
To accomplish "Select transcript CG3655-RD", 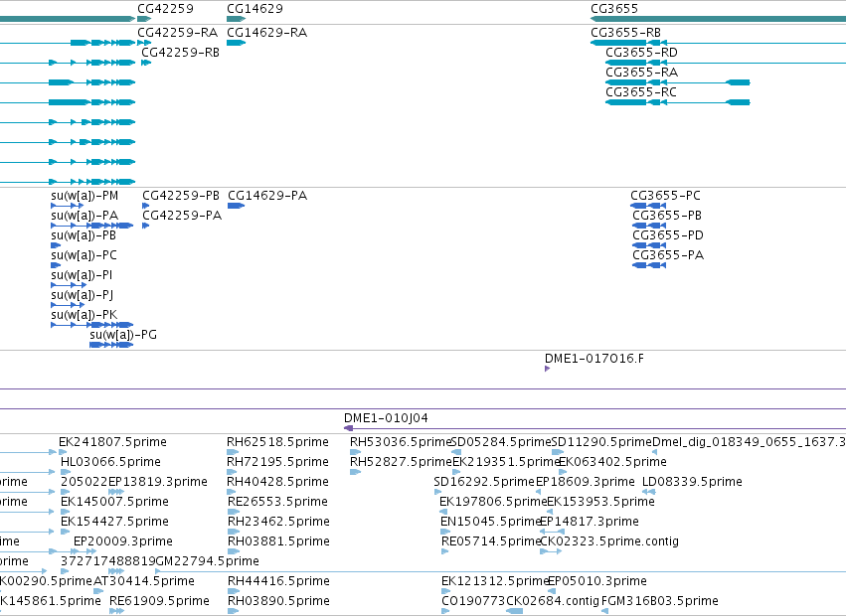I will [641, 53].
